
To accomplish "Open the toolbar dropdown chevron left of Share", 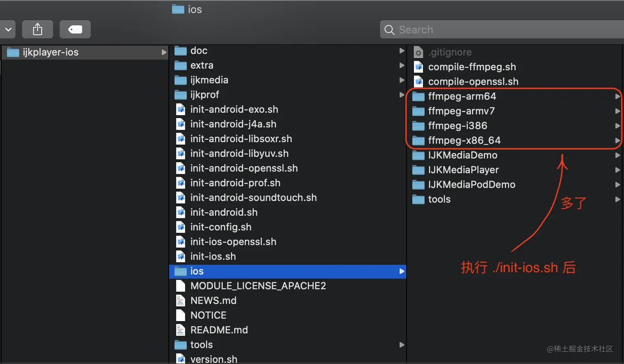I will (x=7, y=29).
